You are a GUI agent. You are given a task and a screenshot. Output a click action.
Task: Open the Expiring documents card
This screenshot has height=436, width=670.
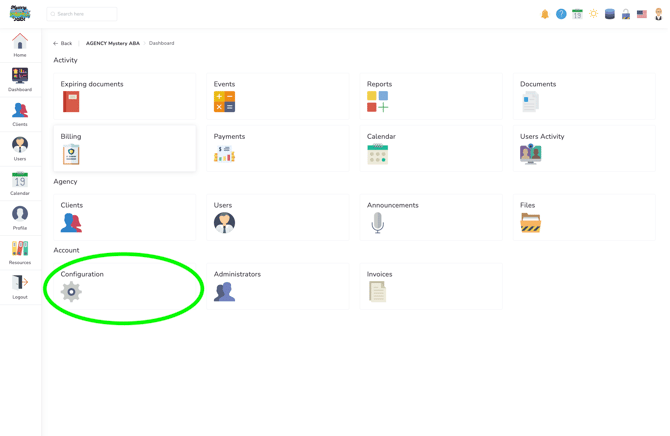(125, 96)
